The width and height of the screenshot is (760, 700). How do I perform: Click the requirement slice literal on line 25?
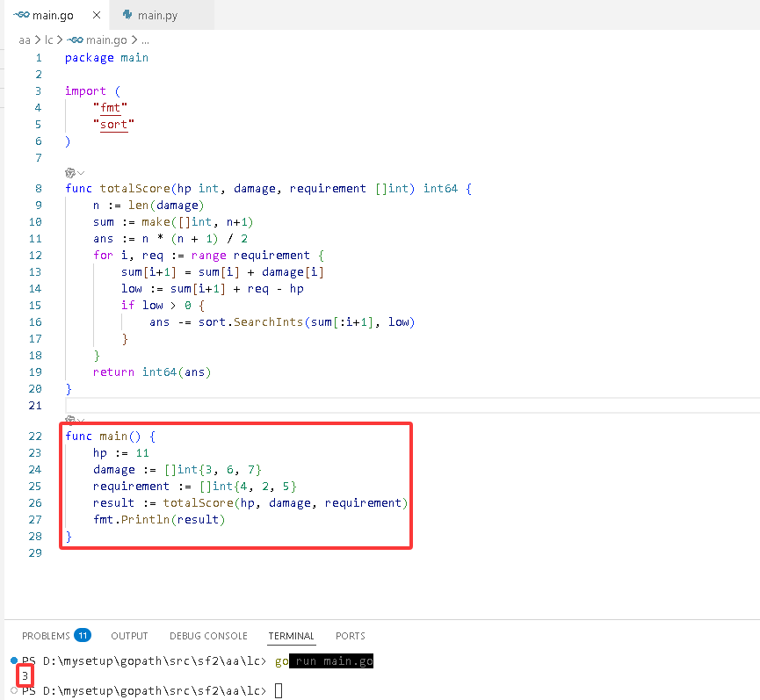point(248,487)
